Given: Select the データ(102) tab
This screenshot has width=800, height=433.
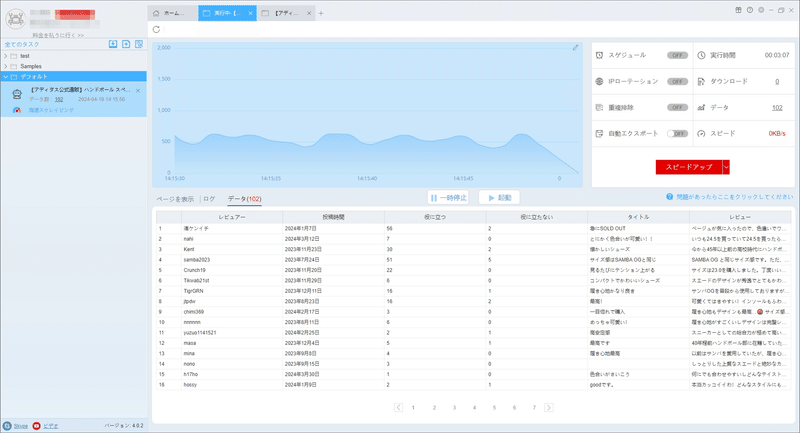Looking at the screenshot, I should click(244, 199).
